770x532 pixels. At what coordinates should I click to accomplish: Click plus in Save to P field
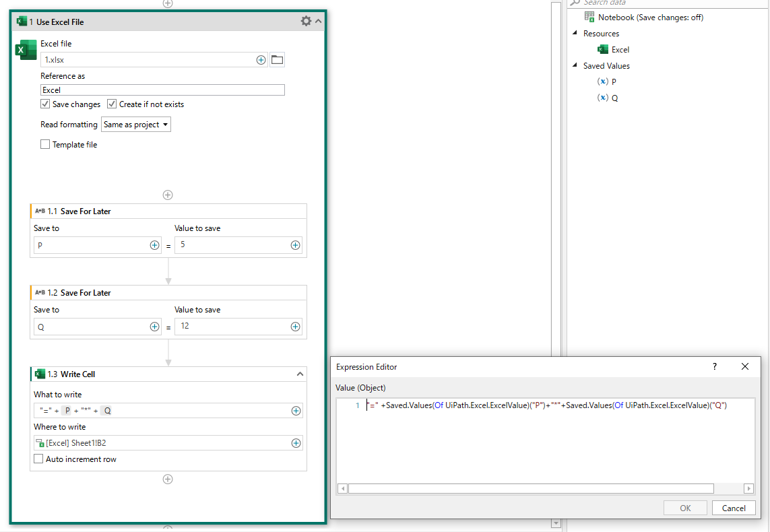pyautogui.click(x=155, y=245)
